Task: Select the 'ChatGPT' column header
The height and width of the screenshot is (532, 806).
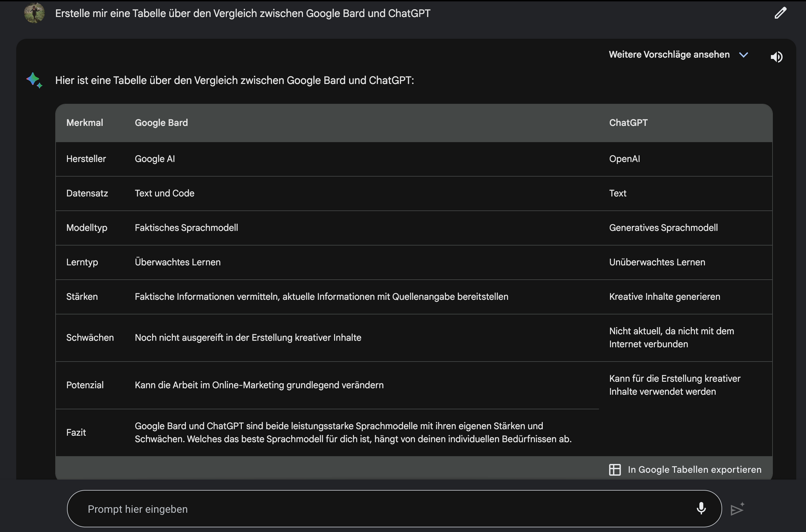Action: pos(628,123)
